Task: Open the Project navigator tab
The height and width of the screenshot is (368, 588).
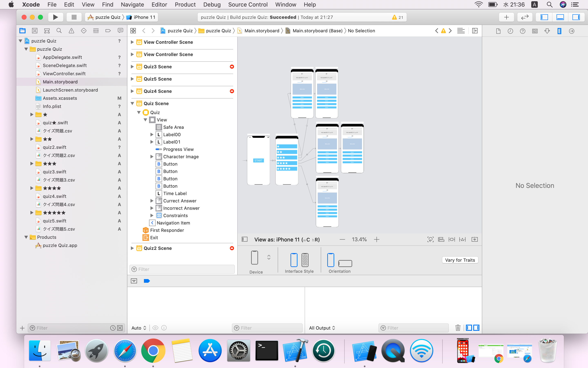Action: [22, 31]
